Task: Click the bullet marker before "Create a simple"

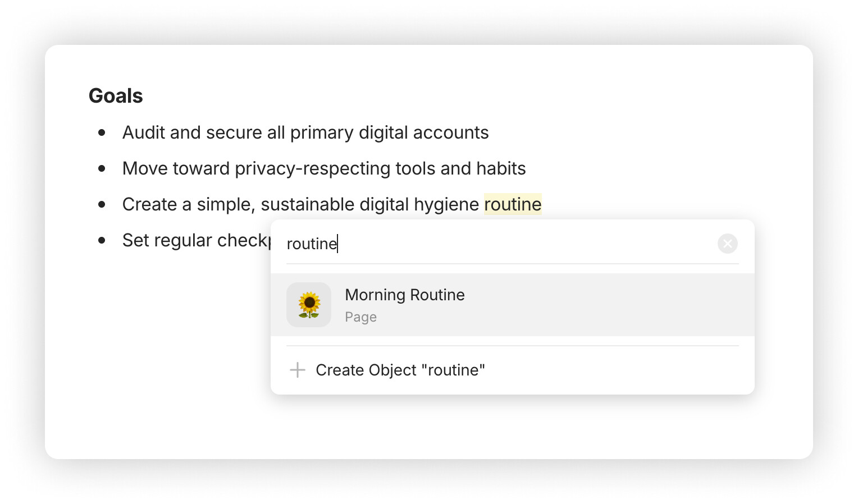Action: (x=102, y=205)
